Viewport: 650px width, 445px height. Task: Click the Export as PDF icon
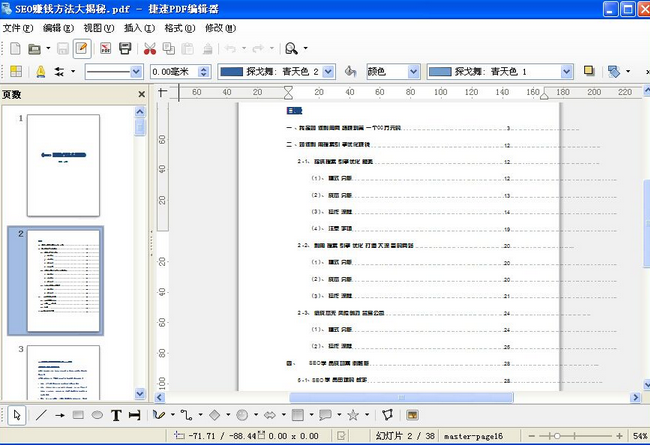click(106, 49)
